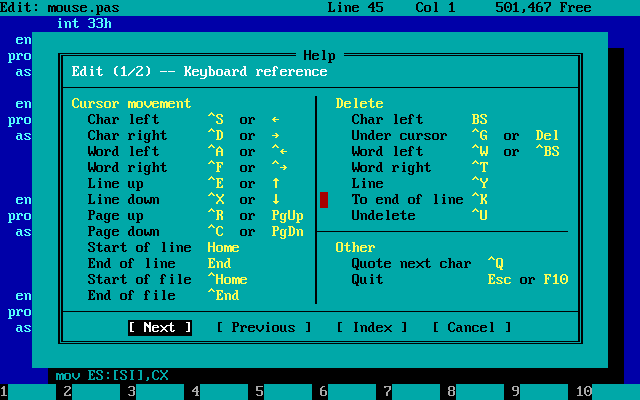Image resolution: width=640 pixels, height=400 pixels.
Task: Click the 'Help' dialog title
Action: pos(320,56)
